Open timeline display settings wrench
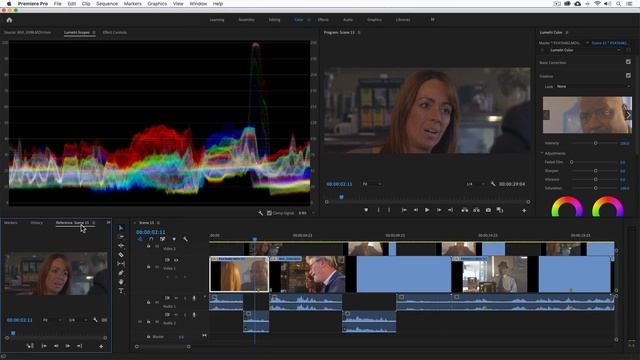The image size is (640, 360). (x=185, y=239)
